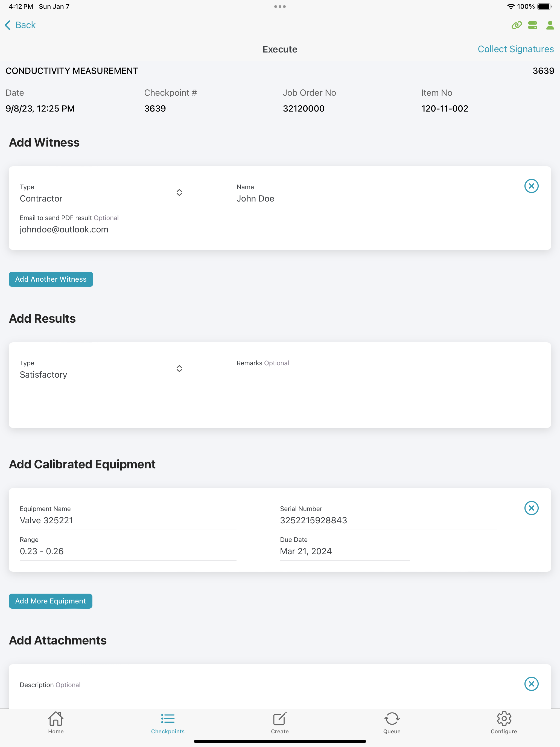Image resolution: width=560 pixels, height=747 pixels.
Task: Remove the attachment entry with X icon
Action: pyautogui.click(x=531, y=684)
